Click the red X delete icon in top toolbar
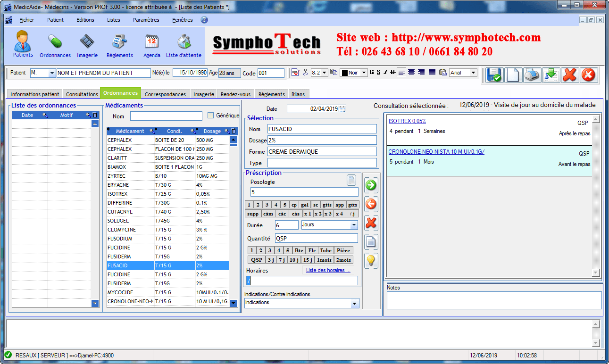 tap(570, 75)
